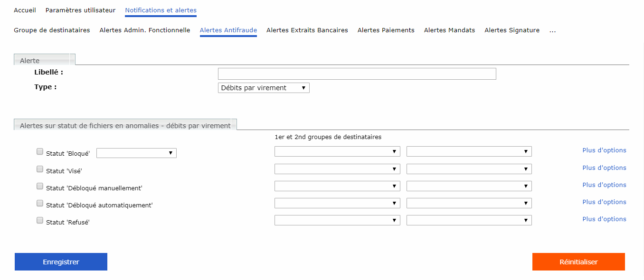The height and width of the screenshot is (280, 644).
Task: Click Plus d'options for Statut 'Bloqué'
Action: coord(604,150)
